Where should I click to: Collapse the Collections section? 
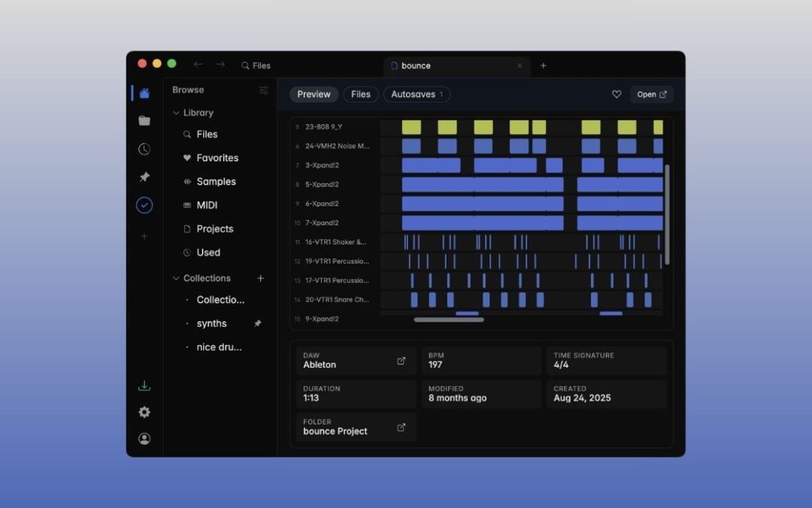pyautogui.click(x=176, y=278)
